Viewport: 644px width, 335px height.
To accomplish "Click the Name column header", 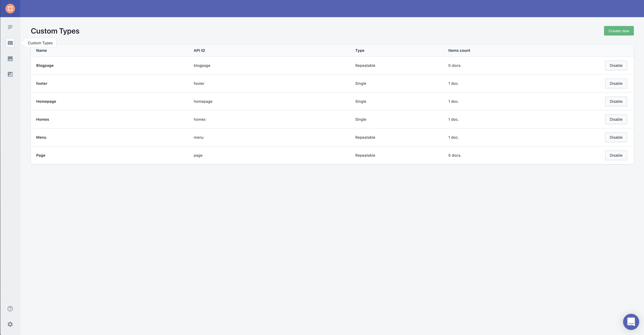I will tap(42, 51).
